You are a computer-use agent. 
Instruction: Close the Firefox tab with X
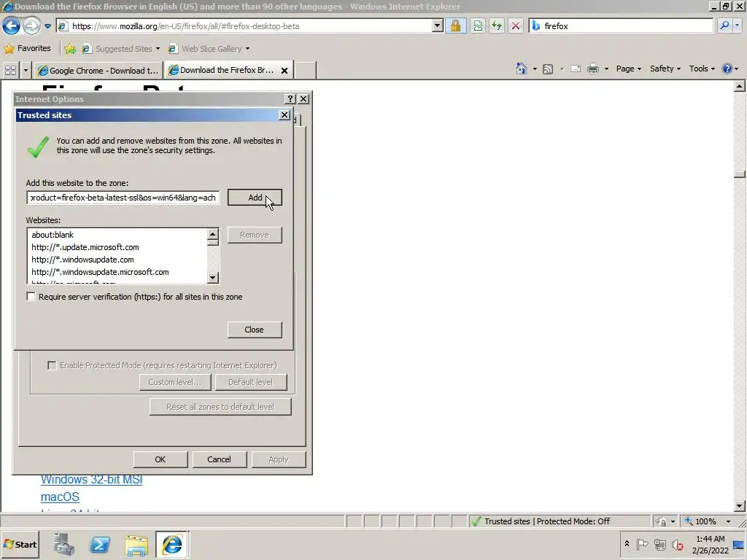(x=285, y=71)
